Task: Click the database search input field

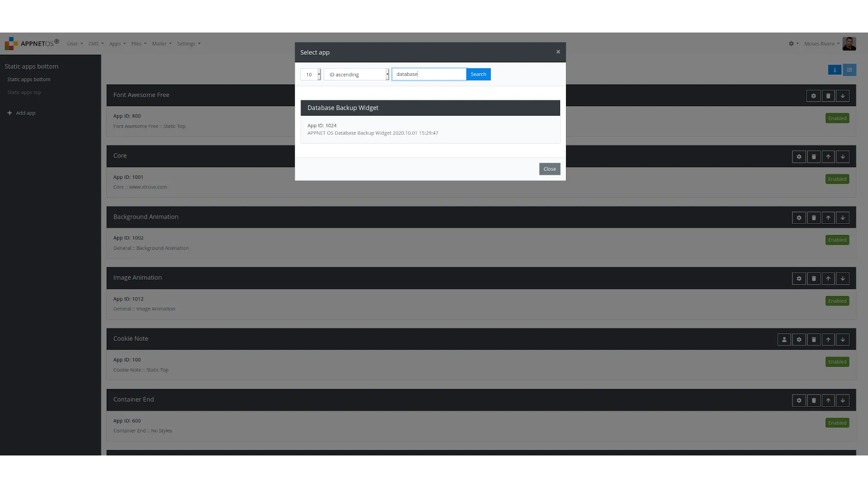Action: coord(429,74)
